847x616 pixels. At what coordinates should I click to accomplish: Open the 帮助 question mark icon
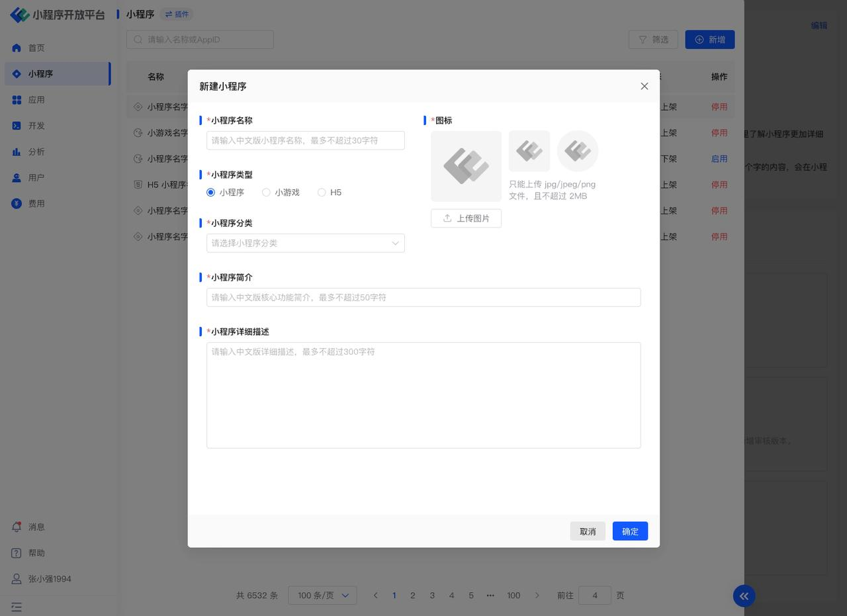tap(17, 553)
